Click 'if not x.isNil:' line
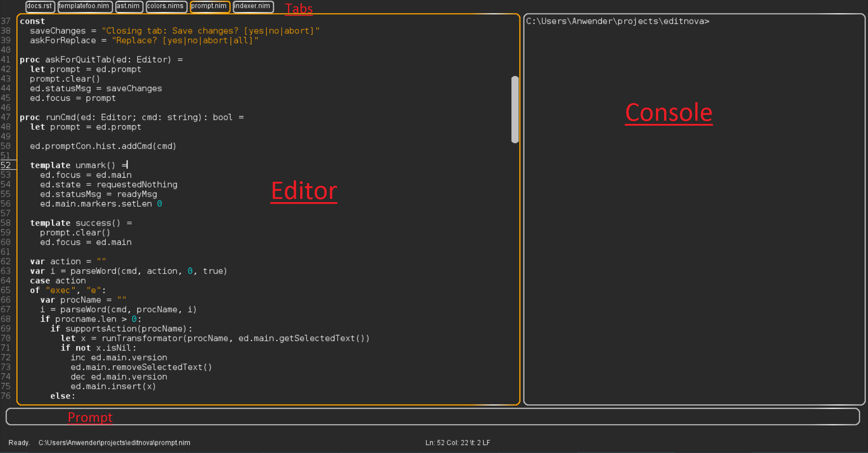868x453 pixels. click(99, 348)
